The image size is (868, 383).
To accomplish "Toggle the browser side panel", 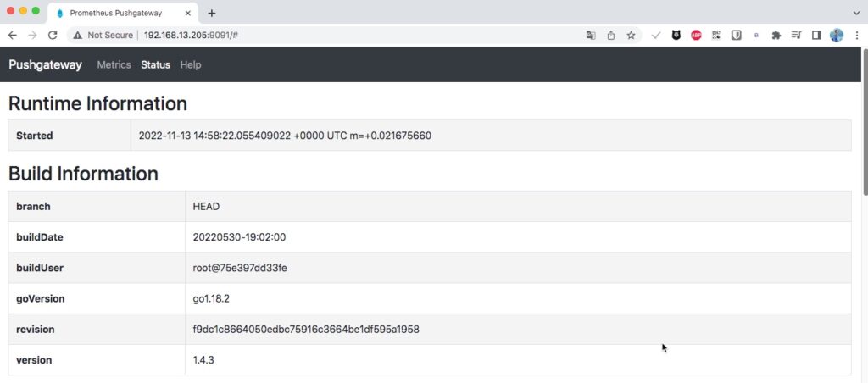I will [816, 36].
